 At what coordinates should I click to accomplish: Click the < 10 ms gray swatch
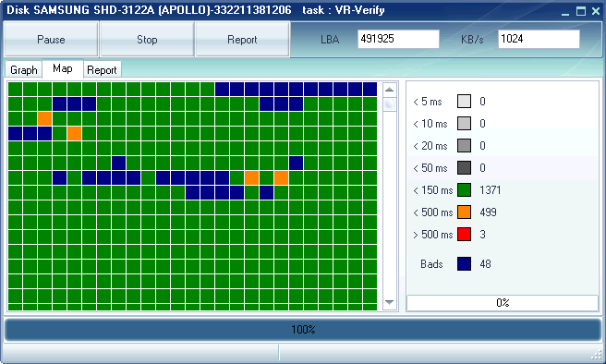(x=464, y=123)
